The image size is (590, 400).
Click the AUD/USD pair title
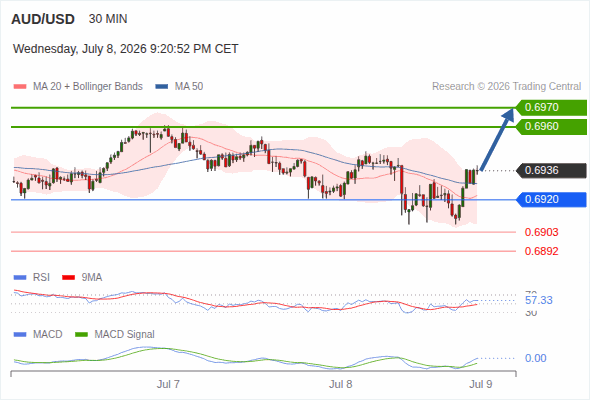(x=43, y=19)
